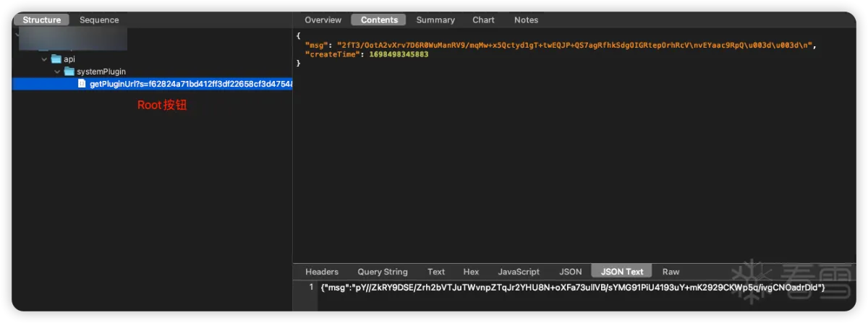Show the Chart tab
868x323 pixels.
click(484, 20)
